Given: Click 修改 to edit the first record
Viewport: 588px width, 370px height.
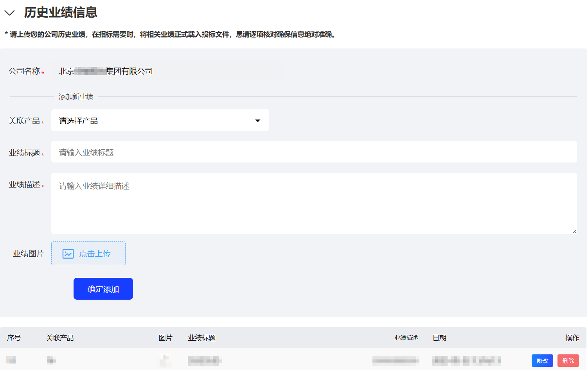Looking at the screenshot, I should pyautogui.click(x=542, y=361).
